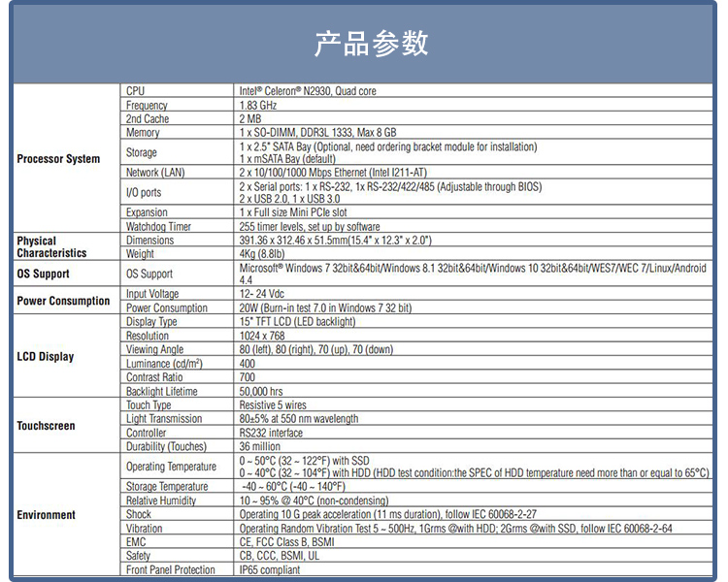The height and width of the screenshot is (582, 728).
Task: Click the 'Contrast Ratio' label
Action: (154, 377)
